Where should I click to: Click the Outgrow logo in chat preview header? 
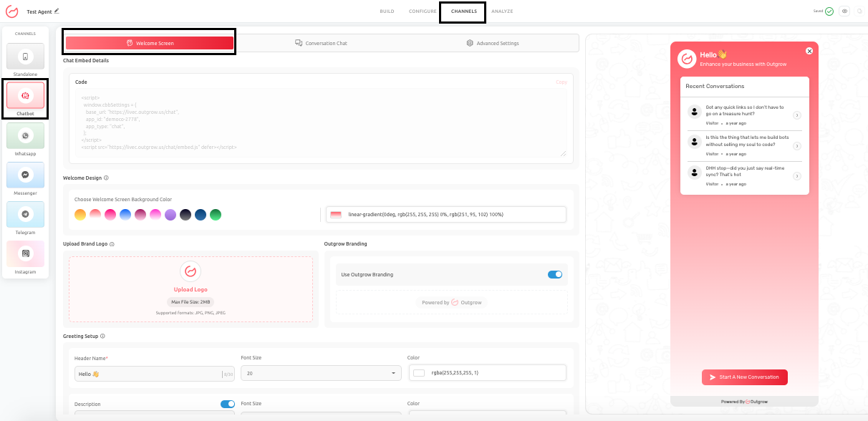687,59
